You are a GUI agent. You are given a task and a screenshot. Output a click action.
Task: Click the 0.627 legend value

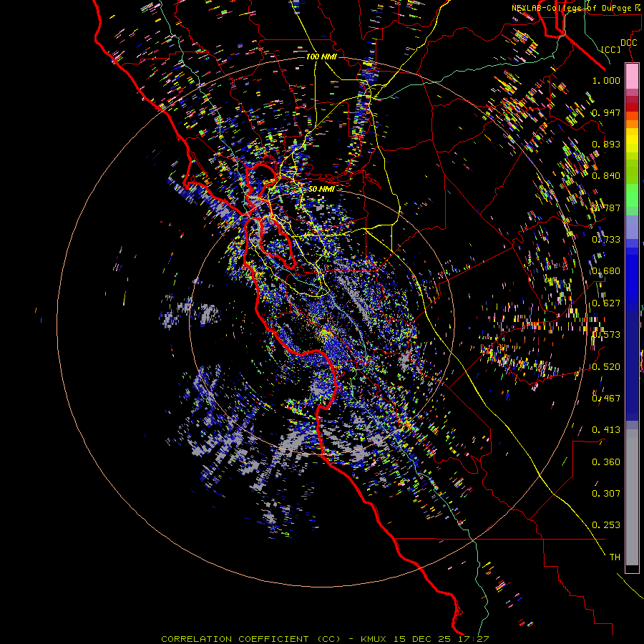tap(606, 303)
